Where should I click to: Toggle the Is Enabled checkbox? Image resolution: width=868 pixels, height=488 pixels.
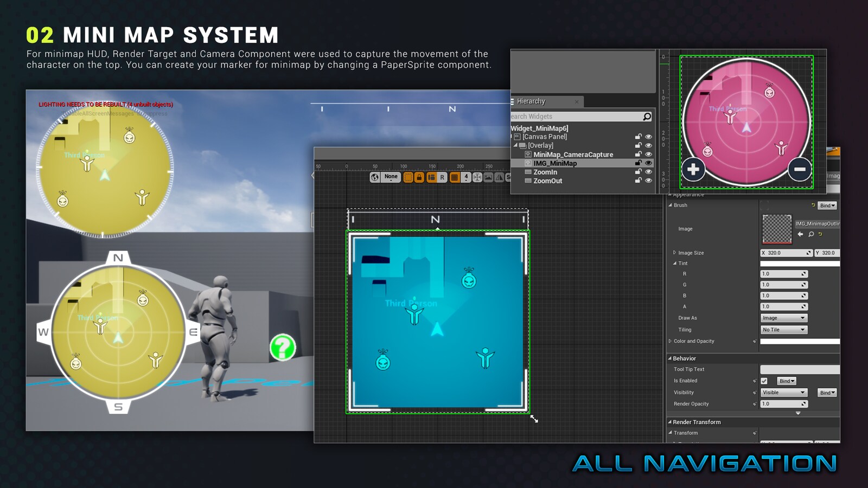click(764, 381)
